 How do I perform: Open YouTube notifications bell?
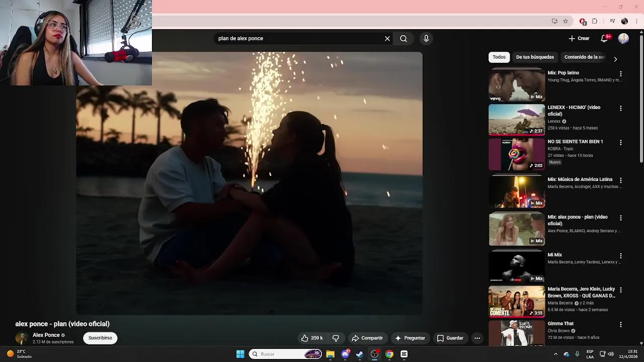pyautogui.click(x=605, y=38)
